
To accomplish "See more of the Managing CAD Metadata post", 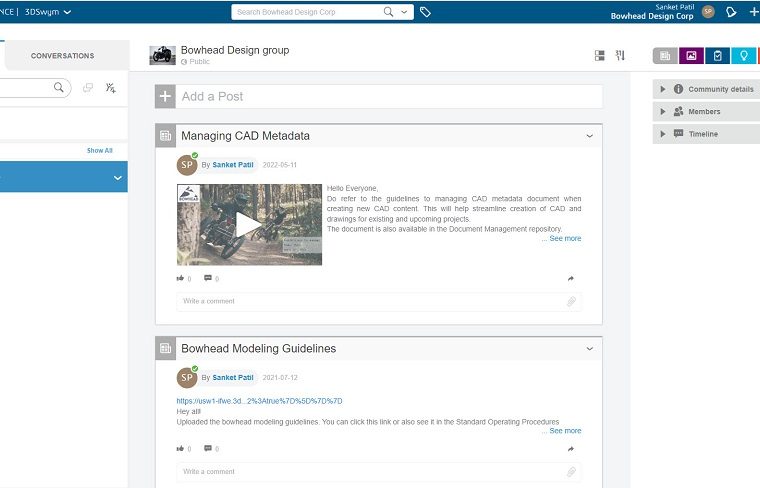I will coord(565,238).
